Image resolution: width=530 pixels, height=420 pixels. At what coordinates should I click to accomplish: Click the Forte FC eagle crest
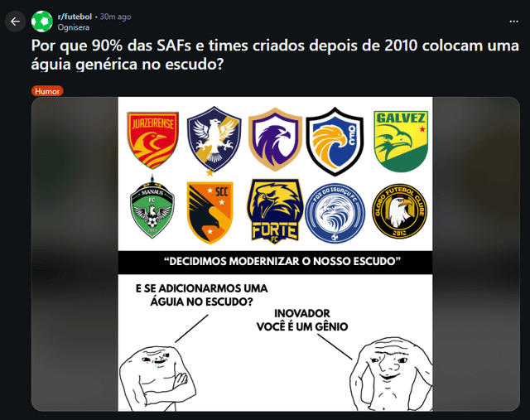[275, 211]
